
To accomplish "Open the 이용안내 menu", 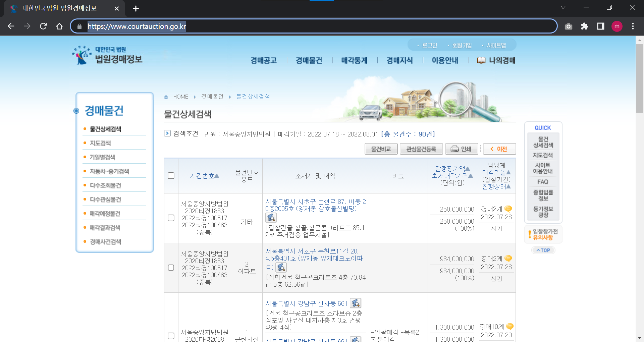I will coord(445,60).
